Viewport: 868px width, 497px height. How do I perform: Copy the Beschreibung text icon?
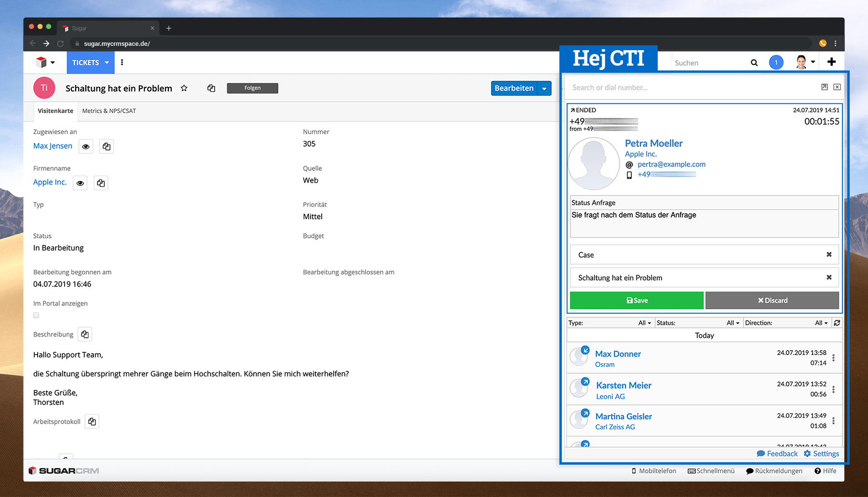pos(85,334)
